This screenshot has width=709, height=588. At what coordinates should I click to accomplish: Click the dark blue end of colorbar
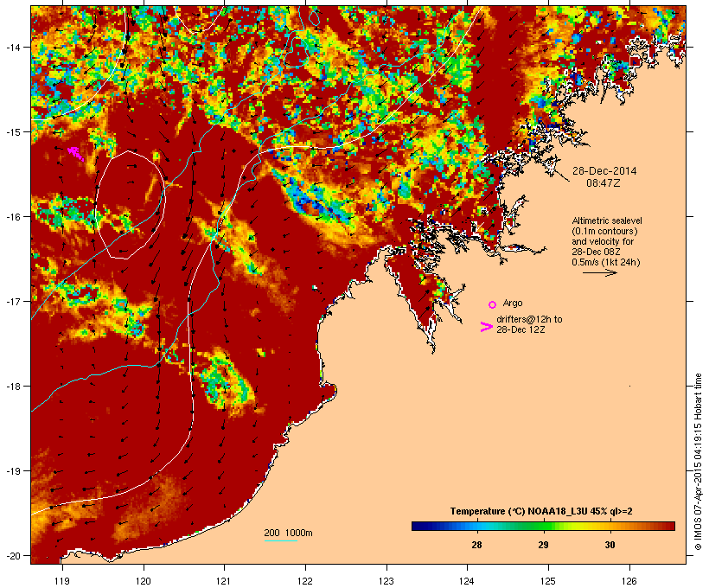(x=418, y=526)
